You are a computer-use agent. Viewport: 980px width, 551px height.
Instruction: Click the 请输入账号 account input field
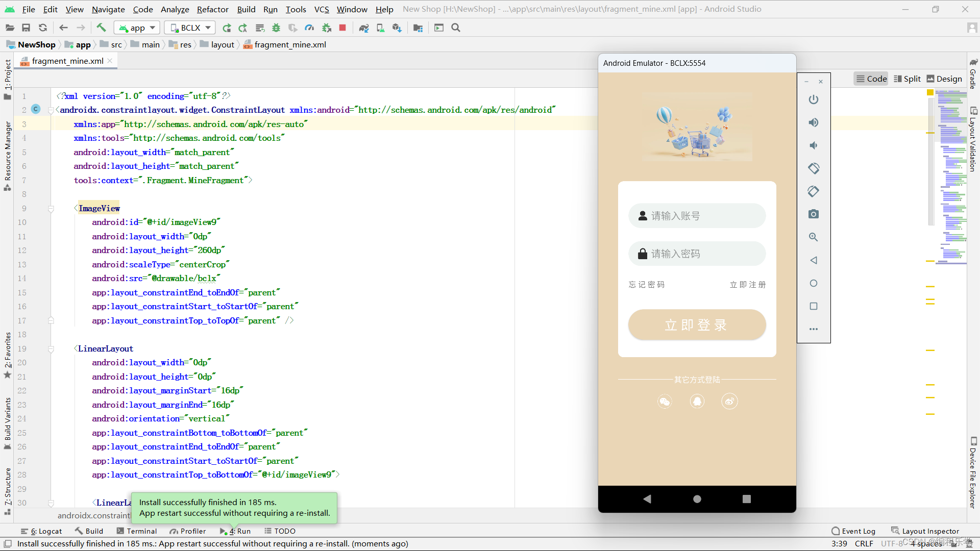click(x=697, y=216)
